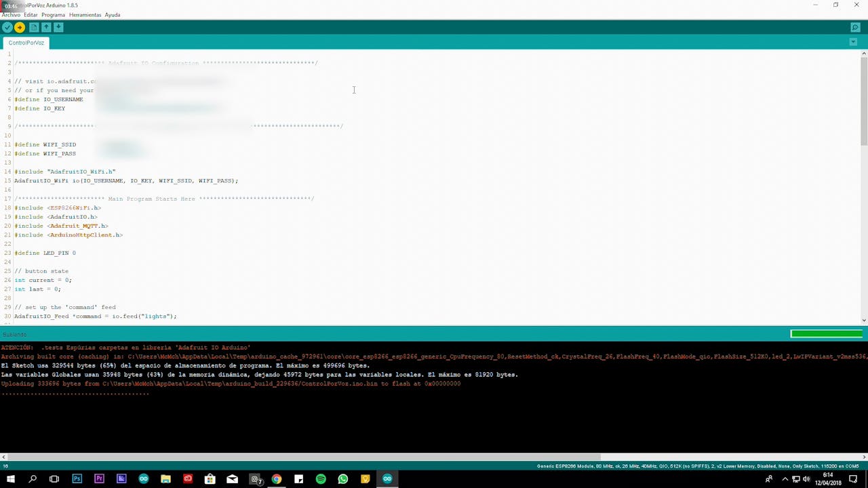Open the taskbar app with badge 7
Screen dimensions: 868x488
pyautogui.click(x=256, y=479)
